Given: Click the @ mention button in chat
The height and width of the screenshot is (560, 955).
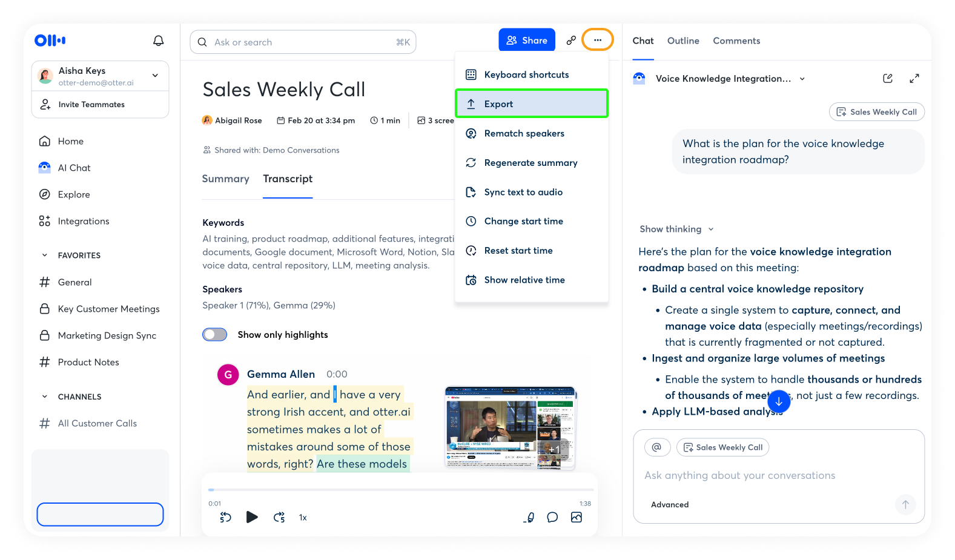Looking at the screenshot, I should point(656,447).
